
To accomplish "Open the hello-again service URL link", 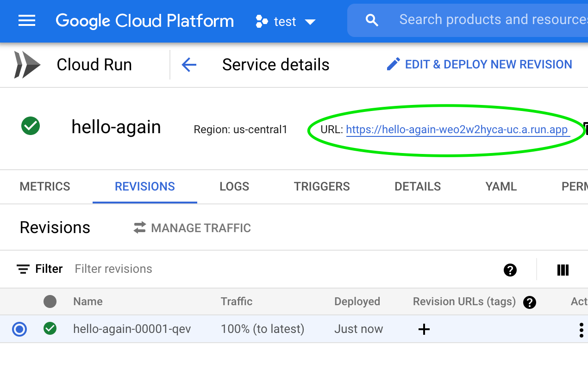I will [457, 130].
